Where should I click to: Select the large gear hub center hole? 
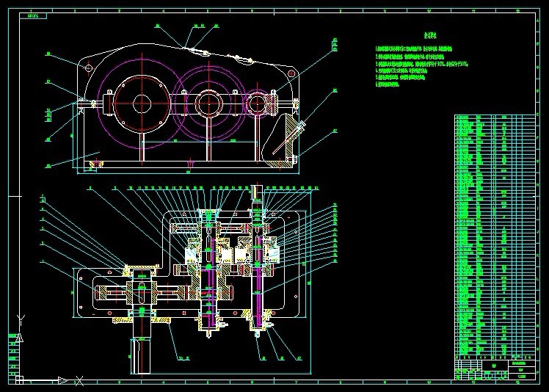142,104
